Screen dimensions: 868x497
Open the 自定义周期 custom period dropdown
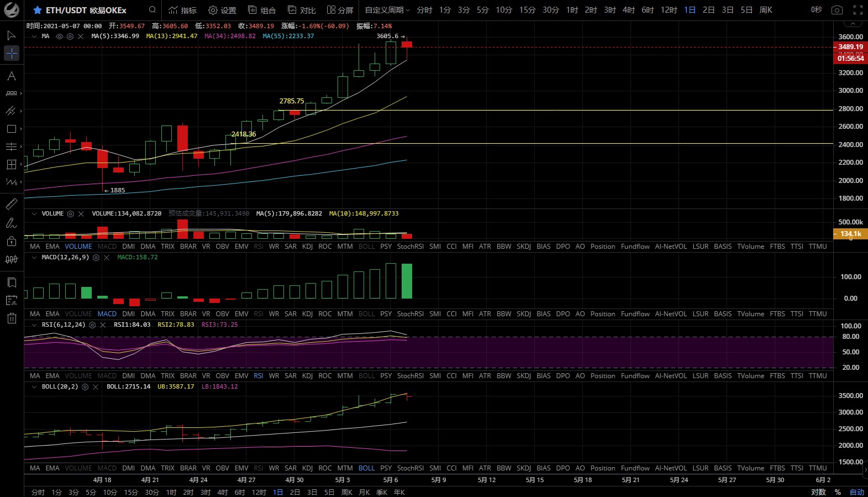pyautogui.click(x=387, y=10)
